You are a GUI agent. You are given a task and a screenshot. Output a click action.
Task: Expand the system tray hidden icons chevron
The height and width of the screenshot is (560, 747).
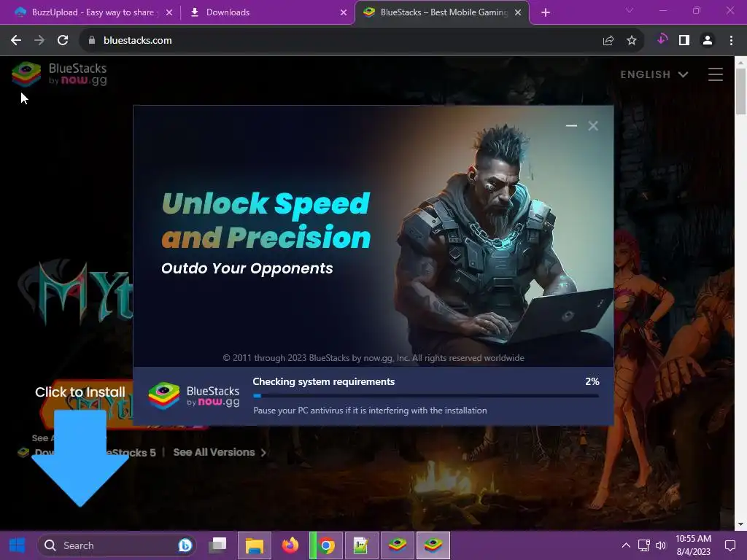pyautogui.click(x=626, y=545)
